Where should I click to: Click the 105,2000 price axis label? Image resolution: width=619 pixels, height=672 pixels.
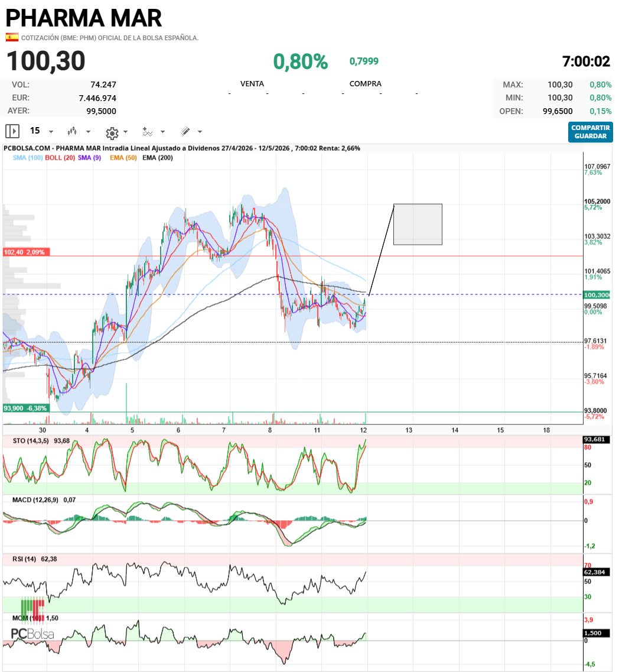[597, 201]
